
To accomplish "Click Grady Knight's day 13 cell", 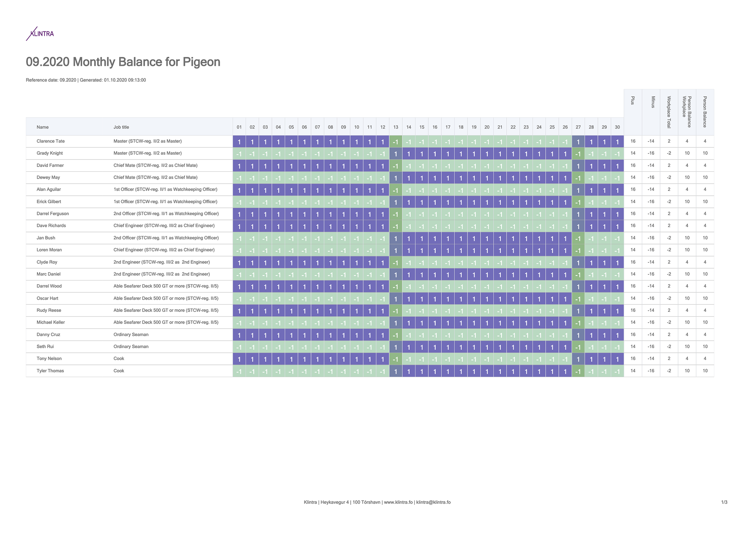I will (x=395, y=154).
